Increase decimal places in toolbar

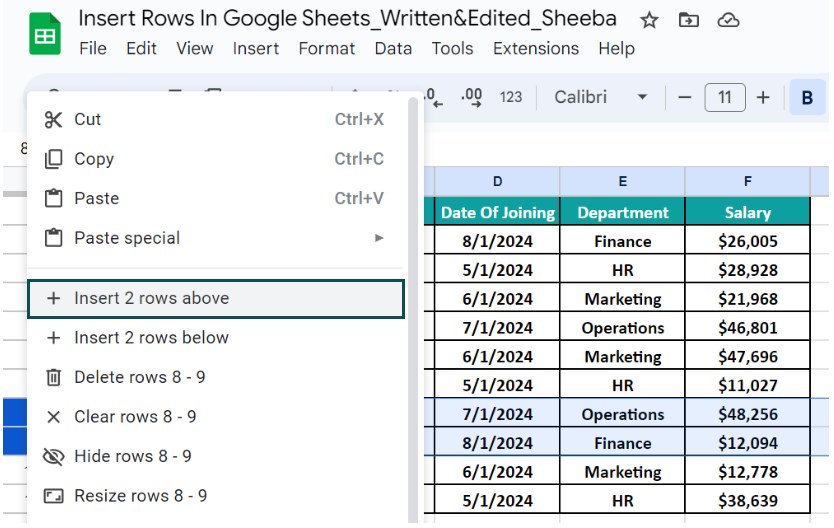coord(472,97)
